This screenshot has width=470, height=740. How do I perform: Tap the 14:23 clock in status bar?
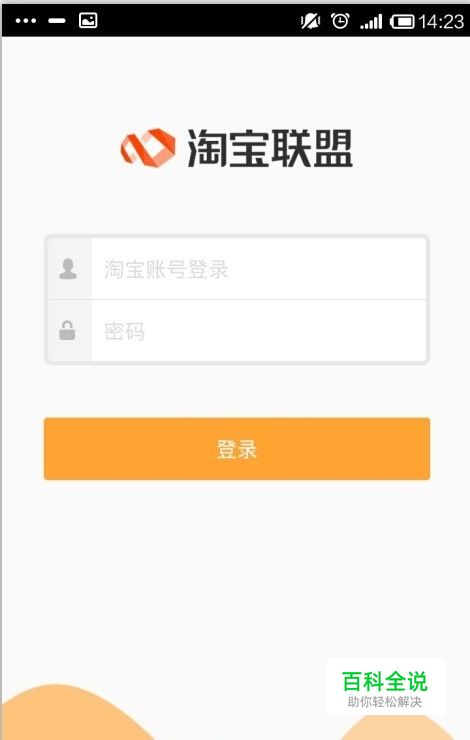[x=441, y=22]
